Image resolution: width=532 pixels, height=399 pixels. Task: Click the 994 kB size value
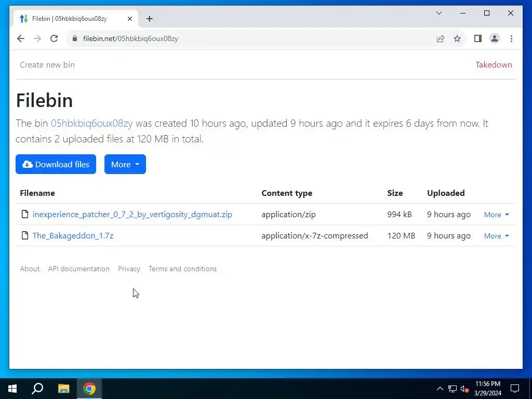pyautogui.click(x=400, y=215)
